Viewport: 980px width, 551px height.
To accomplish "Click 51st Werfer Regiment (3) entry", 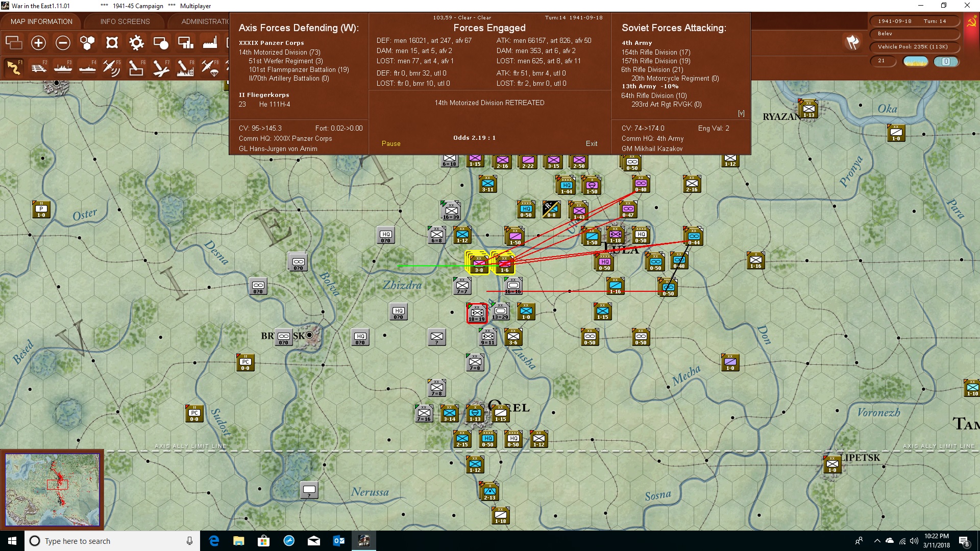I will pos(286,61).
